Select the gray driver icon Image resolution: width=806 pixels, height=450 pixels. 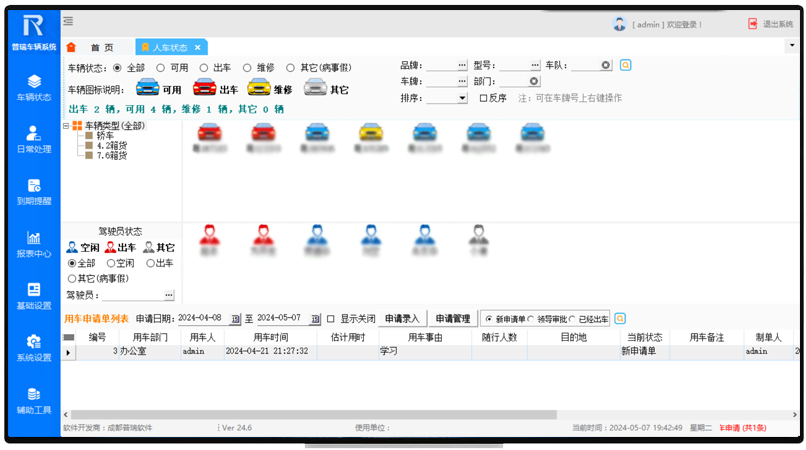click(x=479, y=235)
